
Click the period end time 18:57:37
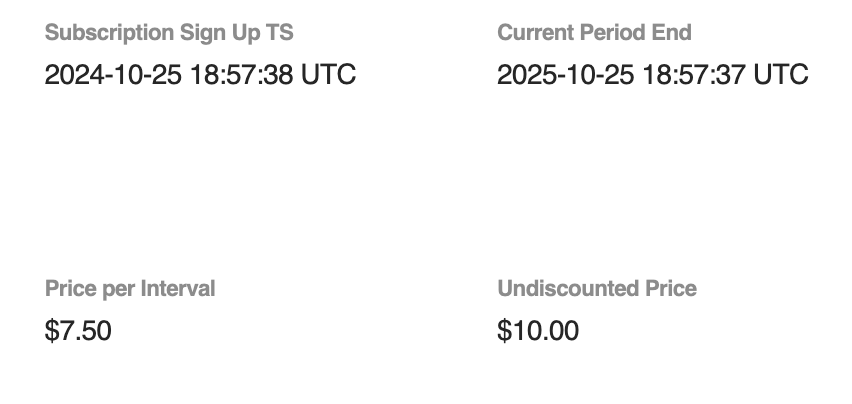pyautogui.click(x=694, y=75)
